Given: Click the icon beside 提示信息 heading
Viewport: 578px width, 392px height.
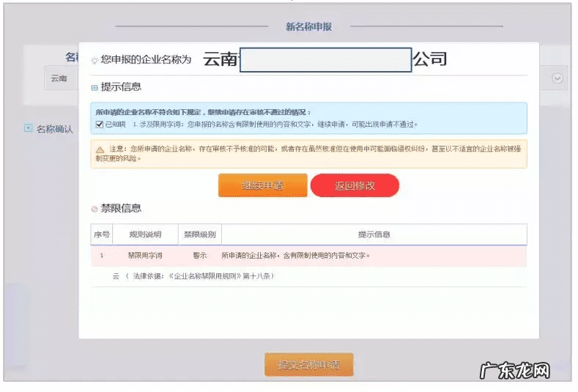Looking at the screenshot, I should [x=95, y=88].
